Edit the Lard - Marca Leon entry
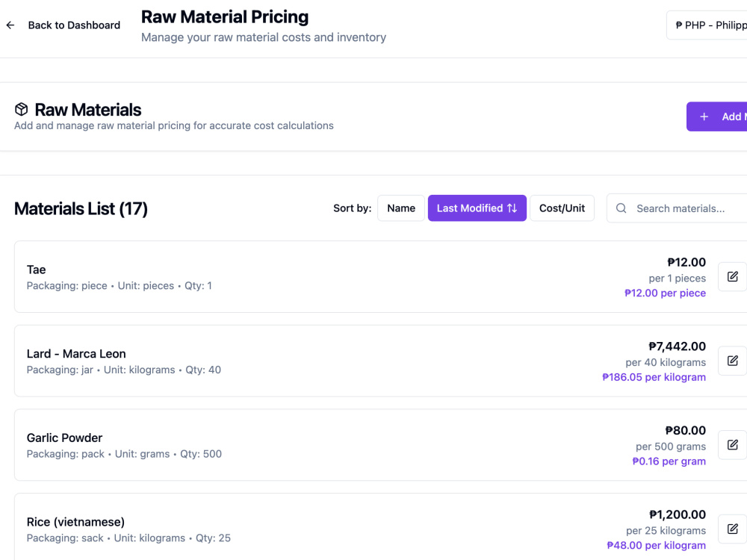The width and height of the screenshot is (747, 560). [732, 361]
